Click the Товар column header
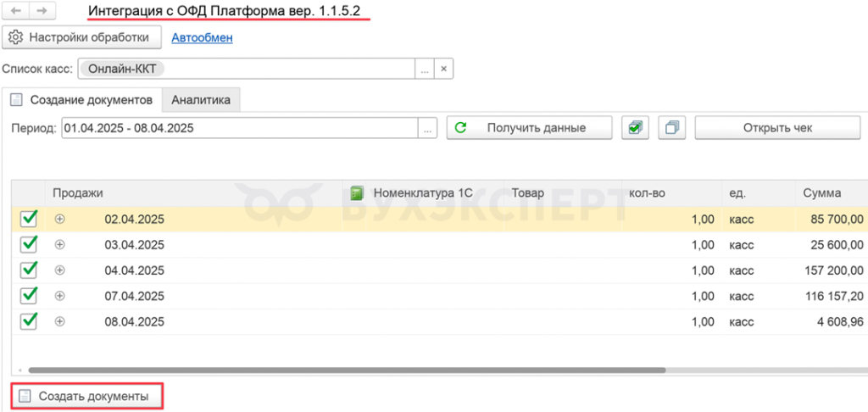 click(563, 193)
